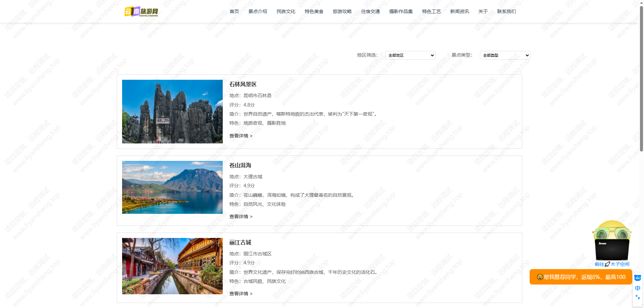The image size is (644, 308).
Task: Click the Baidu input method icon
Action: pos(637,278)
